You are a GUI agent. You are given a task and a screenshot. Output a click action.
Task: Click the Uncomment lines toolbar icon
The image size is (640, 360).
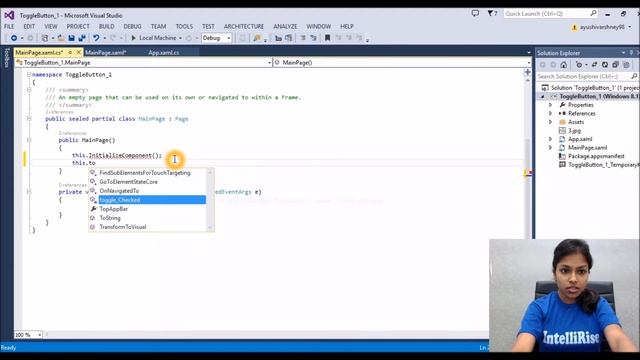(313, 38)
